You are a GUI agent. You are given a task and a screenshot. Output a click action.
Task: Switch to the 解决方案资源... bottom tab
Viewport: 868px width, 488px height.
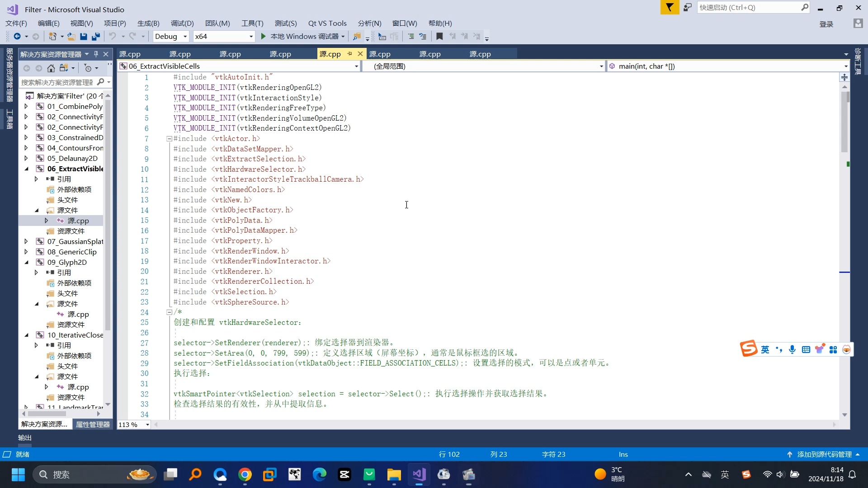(x=44, y=424)
